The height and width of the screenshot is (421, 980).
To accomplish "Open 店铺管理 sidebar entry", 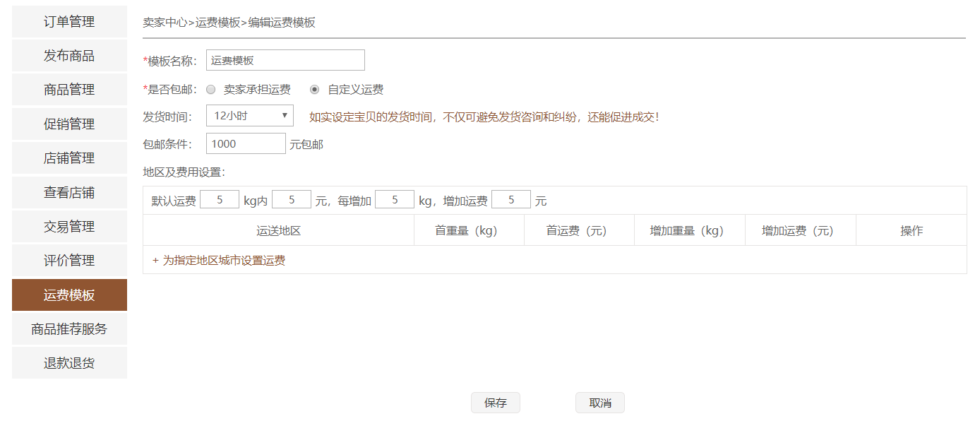I will coord(69,158).
